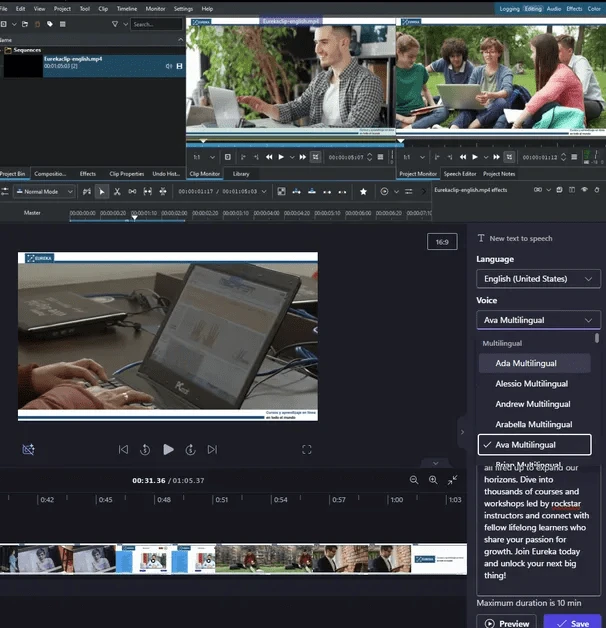606x628 pixels.
Task: Click the list view icon in Project Bin toolbar
Action: click(x=62, y=24)
